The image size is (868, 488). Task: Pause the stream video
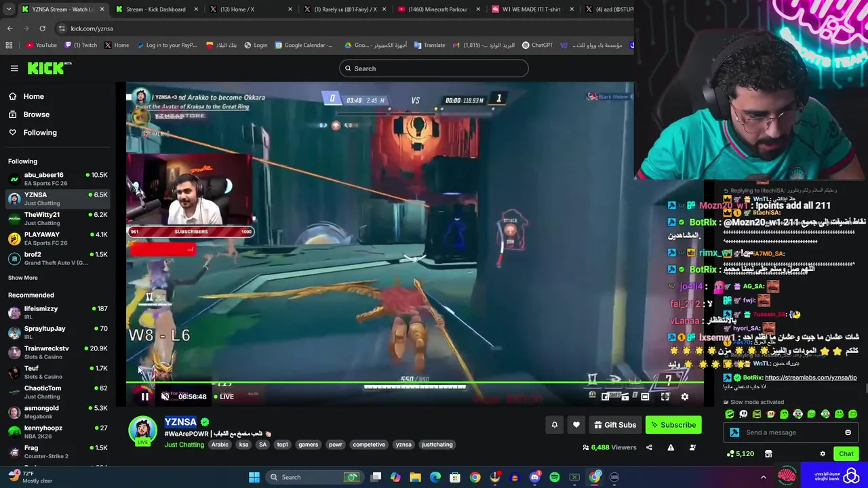tap(144, 396)
